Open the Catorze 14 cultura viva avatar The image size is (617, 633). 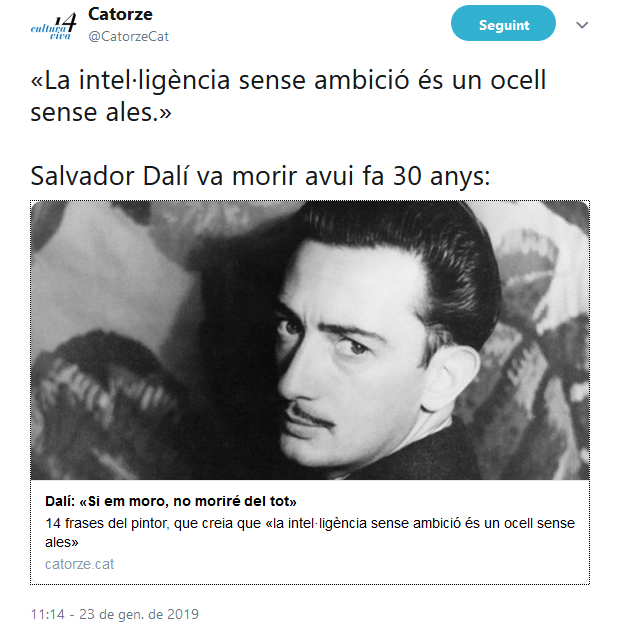[53, 26]
